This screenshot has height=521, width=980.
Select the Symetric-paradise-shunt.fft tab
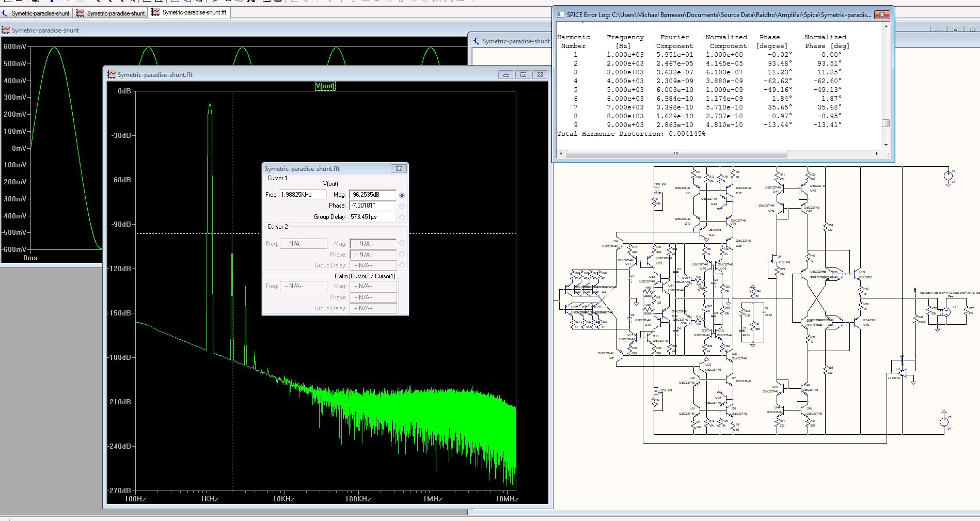pos(189,12)
